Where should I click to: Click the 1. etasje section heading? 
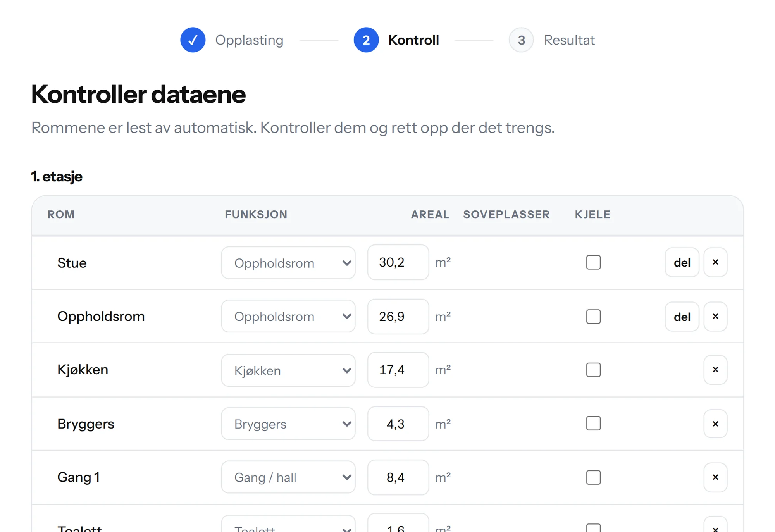click(x=57, y=177)
